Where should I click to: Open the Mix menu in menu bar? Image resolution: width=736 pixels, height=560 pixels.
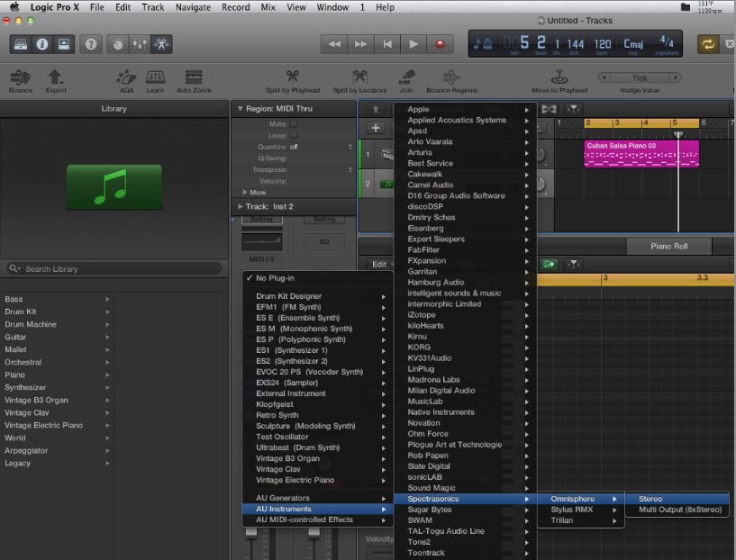(x=268, y=7)
